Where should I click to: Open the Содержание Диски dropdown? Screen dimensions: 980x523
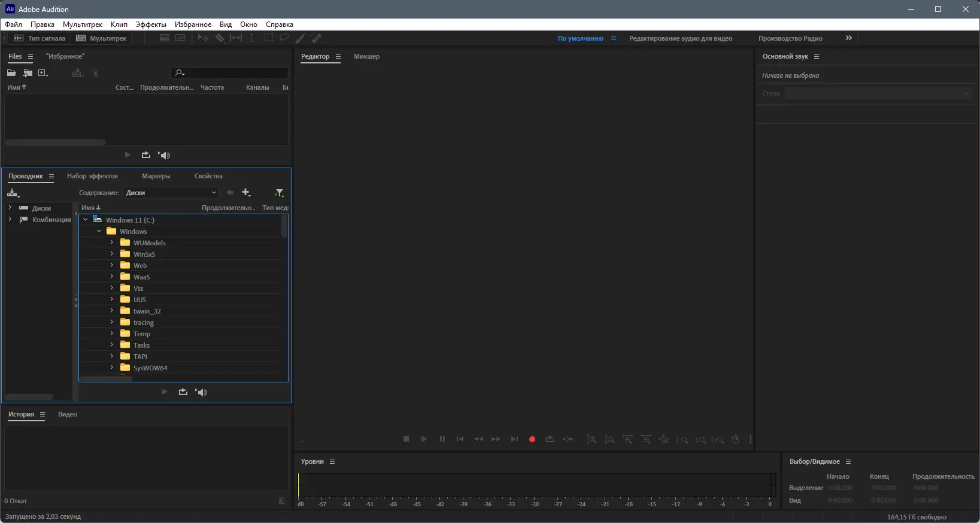point(171,193)
